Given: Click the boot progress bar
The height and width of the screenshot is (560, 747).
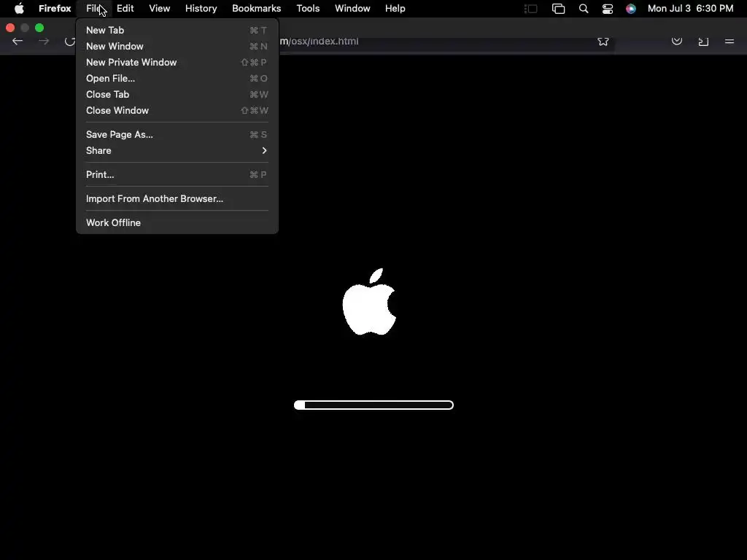Looking at the screenshot, I should (373, 405).
